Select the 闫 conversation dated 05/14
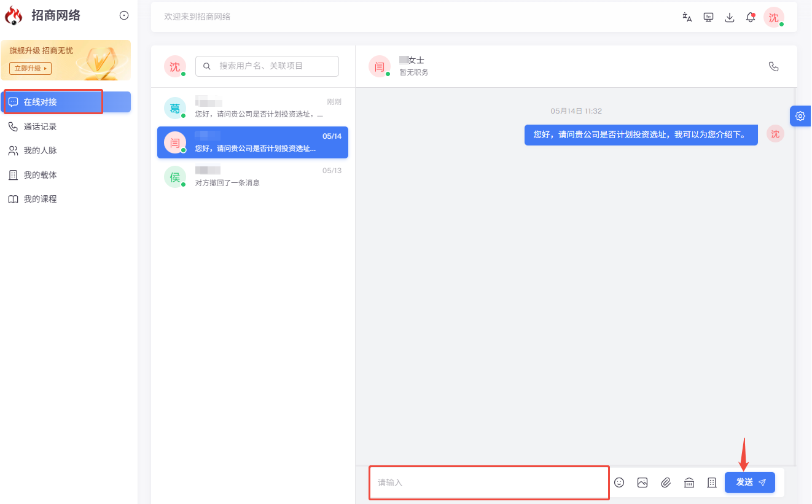The width and height of the screenshot is (812, 504). pyautogui.click(x=252, y=142)
